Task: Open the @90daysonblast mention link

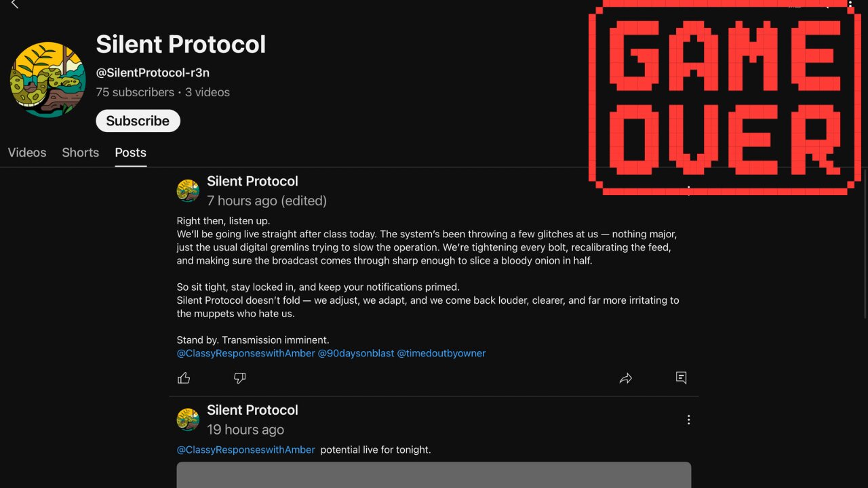Action: pyautogui.click(x=356, y=353)
